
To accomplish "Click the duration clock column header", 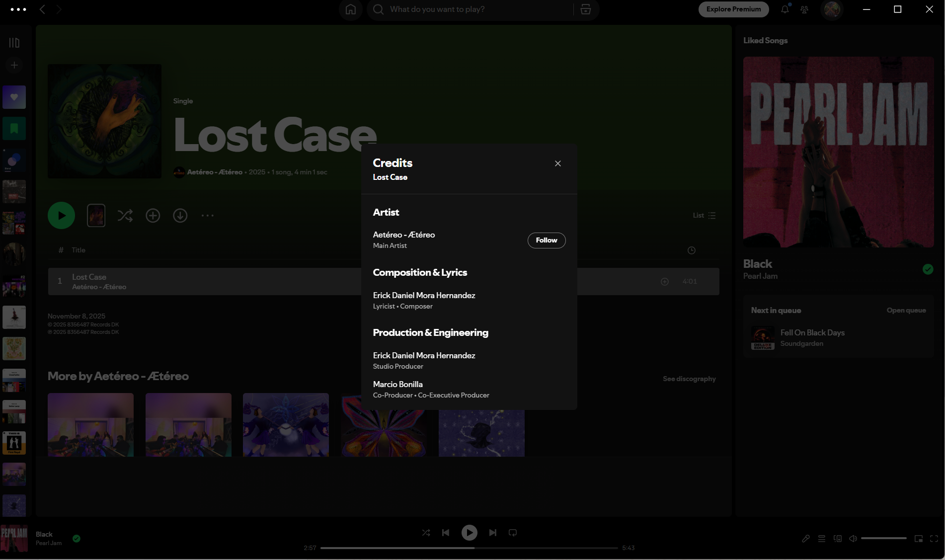I will pyautogui.click(x=691, y=250).
